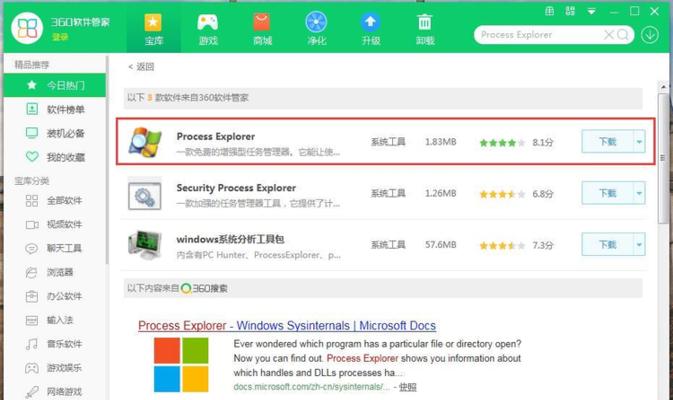Viewport: 673px width, 400px height.
Task: Select 音乐软件 category
Action: (55, 344)
